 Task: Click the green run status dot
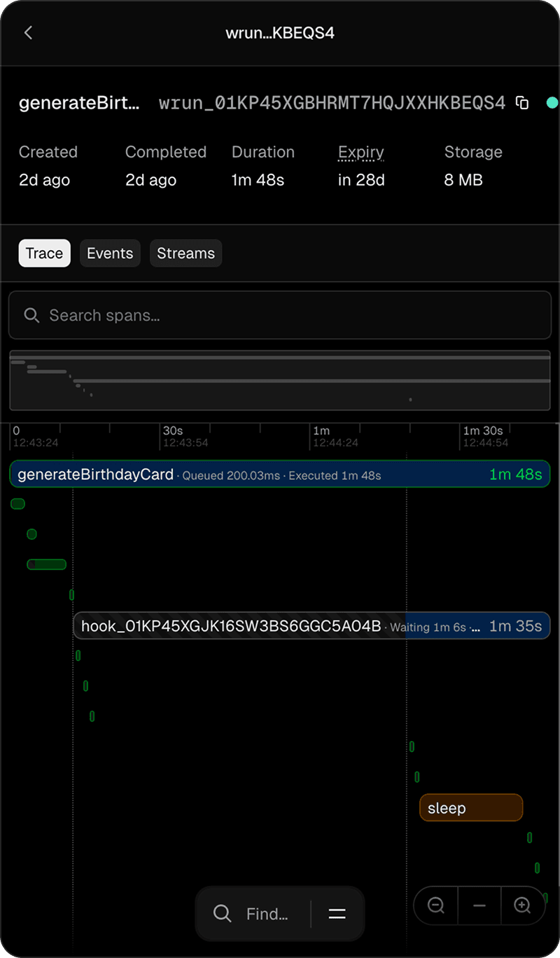coord(552,102)
